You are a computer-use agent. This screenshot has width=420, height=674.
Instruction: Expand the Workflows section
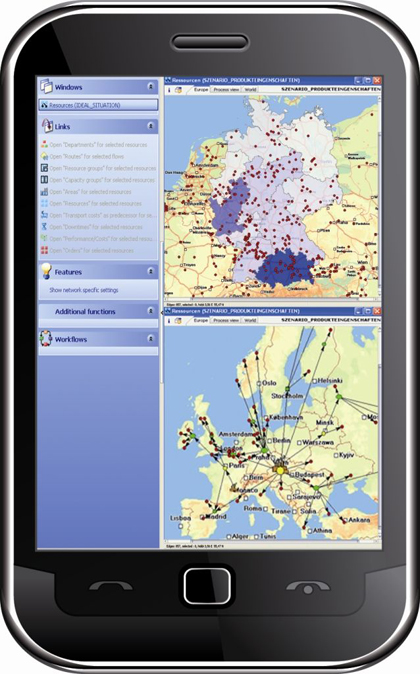click(150, 339)
